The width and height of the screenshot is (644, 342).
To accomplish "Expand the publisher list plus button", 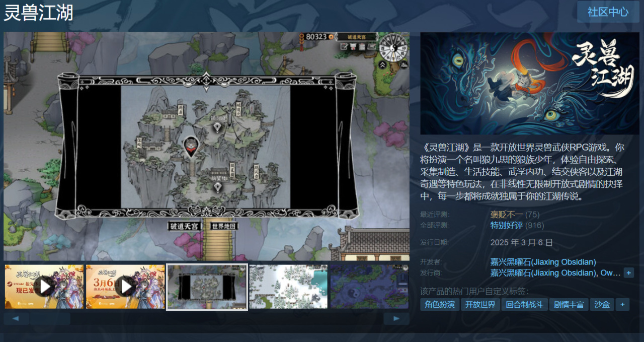I will point(628,272).
